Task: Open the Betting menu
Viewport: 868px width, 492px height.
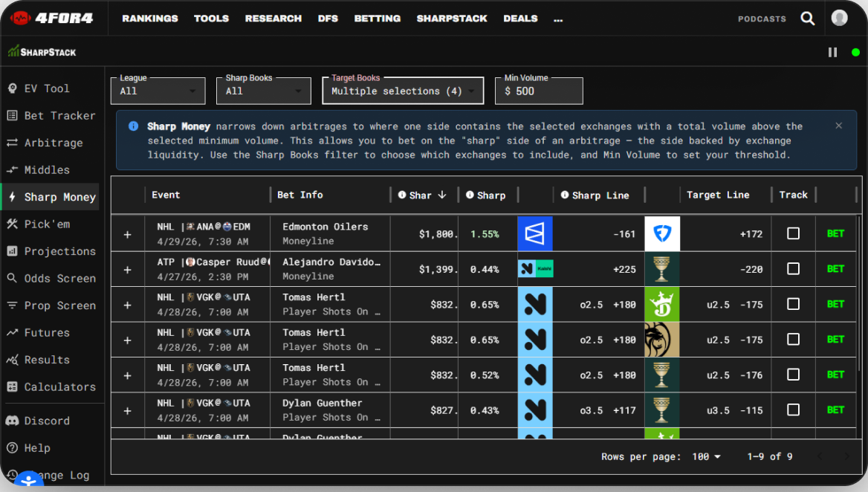Action: click(x=378, y=19)
